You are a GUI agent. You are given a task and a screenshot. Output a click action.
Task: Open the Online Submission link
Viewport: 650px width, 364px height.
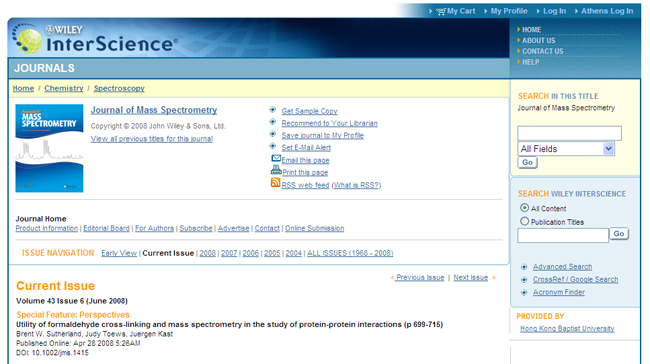point(314,228)
